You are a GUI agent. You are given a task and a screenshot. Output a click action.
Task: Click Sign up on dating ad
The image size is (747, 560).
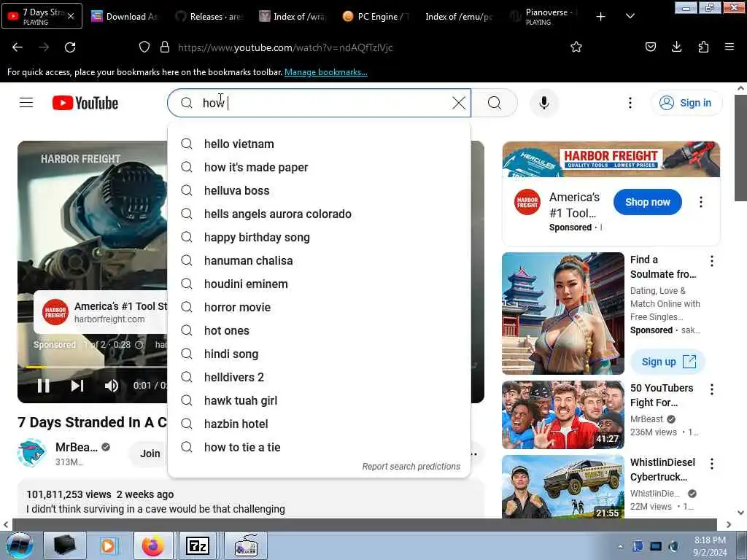click(668, 362)
